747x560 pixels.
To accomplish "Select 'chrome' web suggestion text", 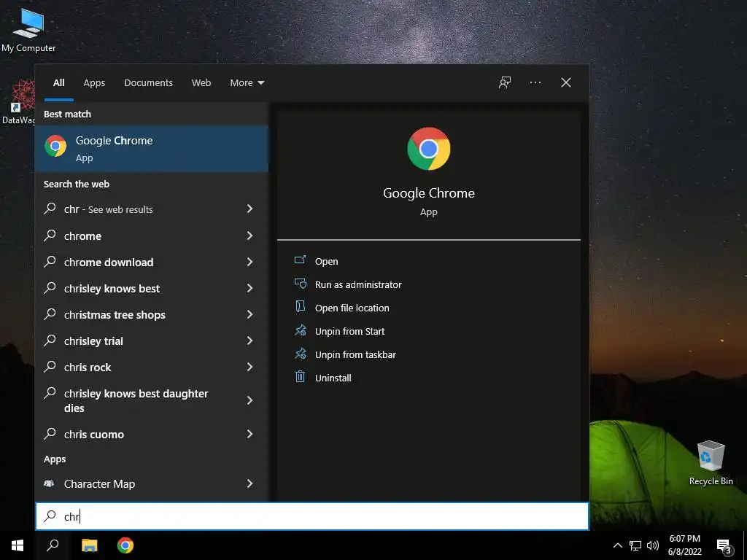I will click(82, 236).
